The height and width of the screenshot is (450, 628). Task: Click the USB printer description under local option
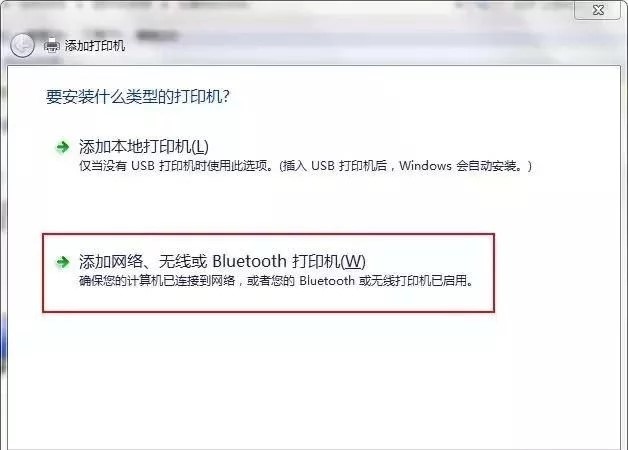point(306,166)
